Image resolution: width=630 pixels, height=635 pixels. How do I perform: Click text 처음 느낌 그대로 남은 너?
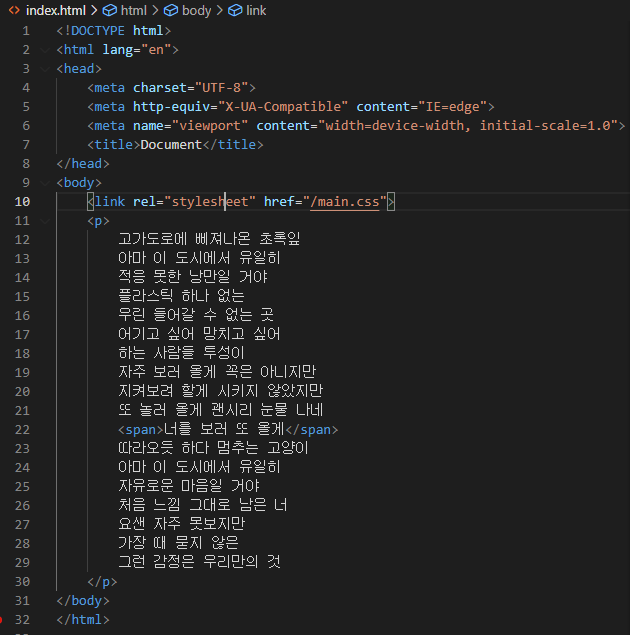click(x=202, y=505)
